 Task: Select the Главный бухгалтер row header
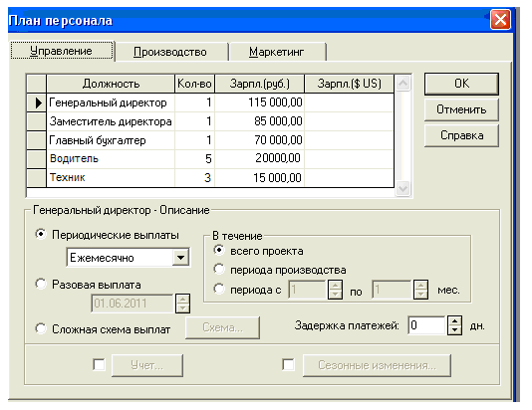[37, 140]
